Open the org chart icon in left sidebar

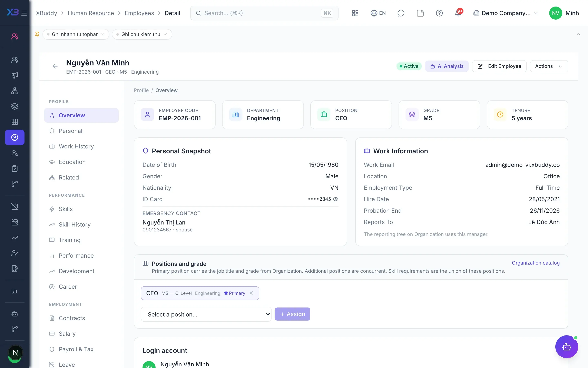point(14,91)
